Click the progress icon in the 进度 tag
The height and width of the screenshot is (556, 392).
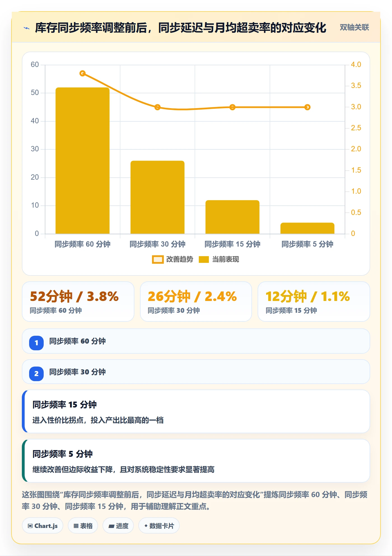pyautogui.click(x=111, y=526)
